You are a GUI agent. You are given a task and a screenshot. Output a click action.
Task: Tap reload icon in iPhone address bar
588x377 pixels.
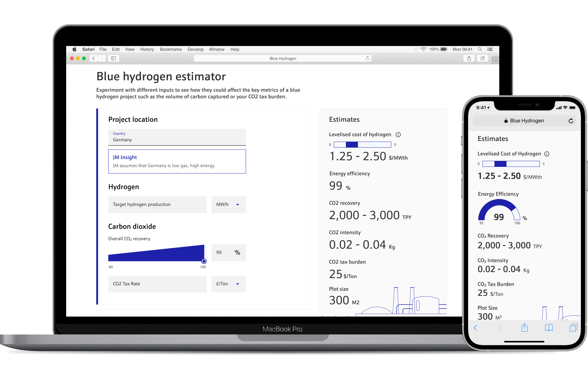coord(571,121)
